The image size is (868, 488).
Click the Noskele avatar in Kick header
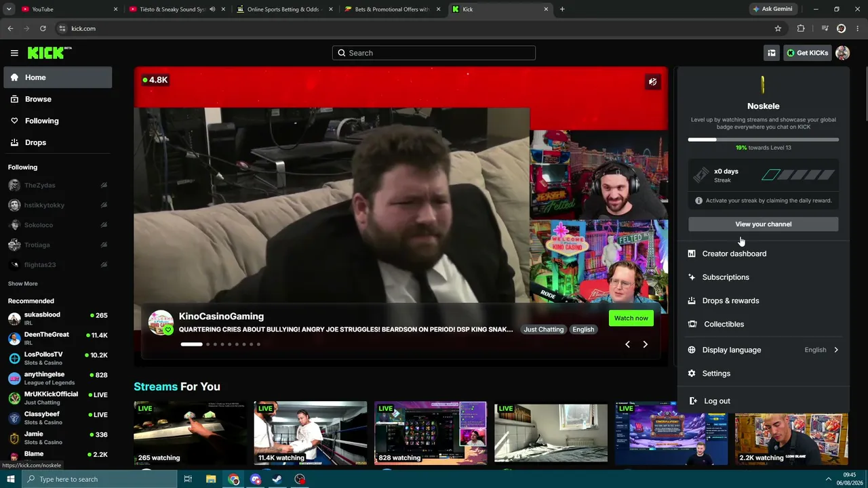(x=842, y=53)
